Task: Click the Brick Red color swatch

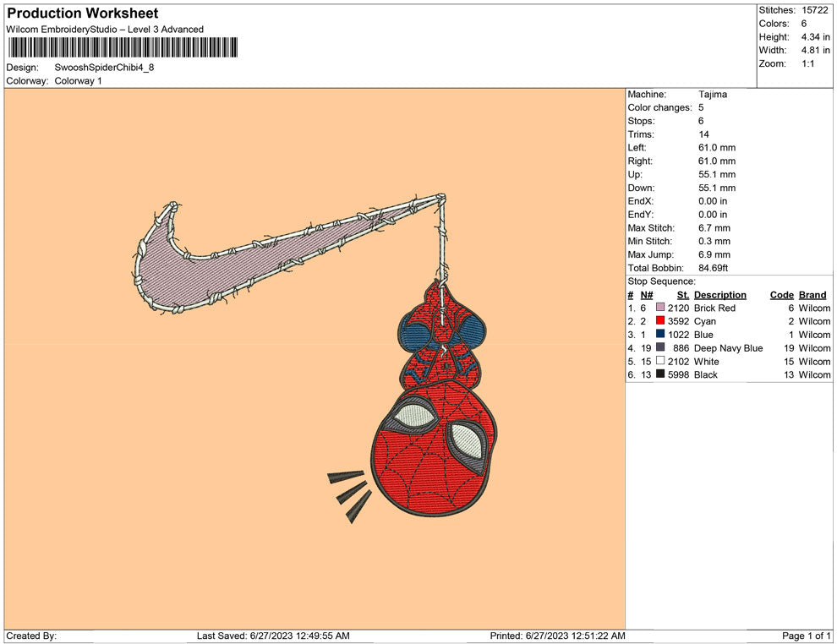Action: [660, 308]
